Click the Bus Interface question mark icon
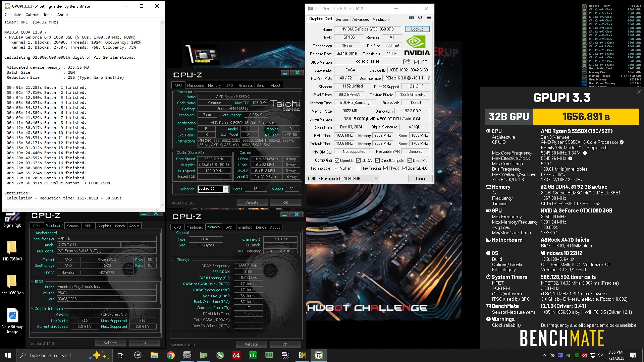 click(x=428, y=78)
